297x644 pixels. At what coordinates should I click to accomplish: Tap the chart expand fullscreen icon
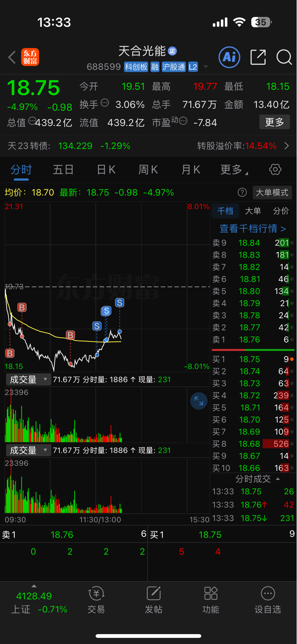pyautogui.click(x=199, y=401)
